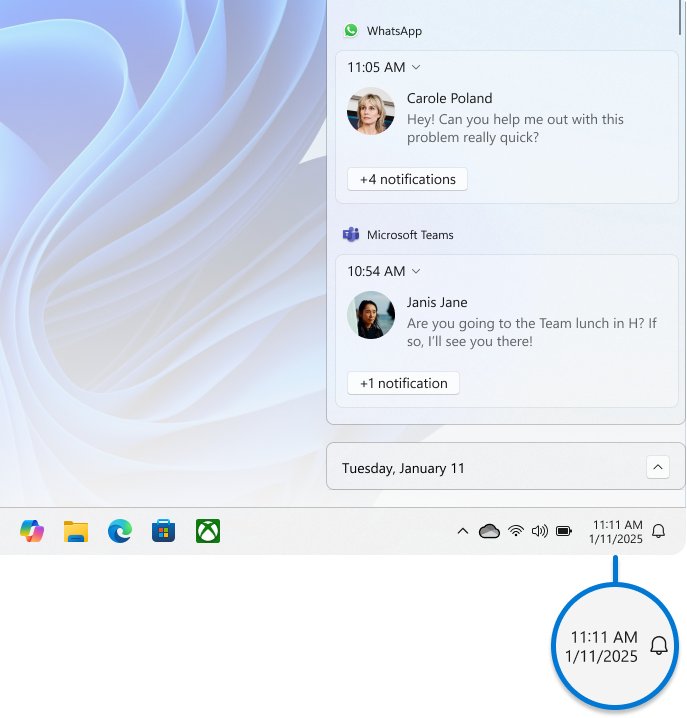The width and height of the screenshot is (687, 718).
Task: Expand the 10:54 AM Teams notification chevron
Action: (416, 271)
